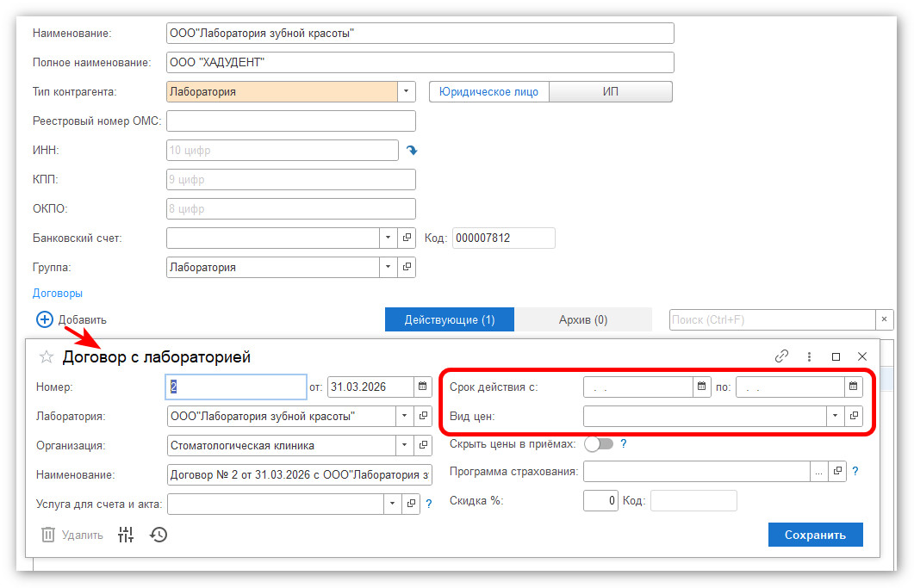Open calendar for Срок действия start date
The height and width of the screenshot is (588, 914).
click(x=702, y=387)
